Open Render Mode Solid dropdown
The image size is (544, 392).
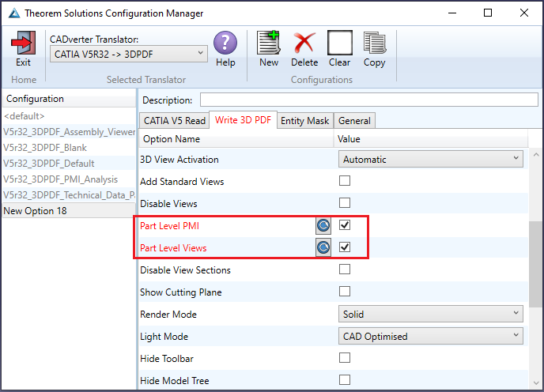click(431, 315)
